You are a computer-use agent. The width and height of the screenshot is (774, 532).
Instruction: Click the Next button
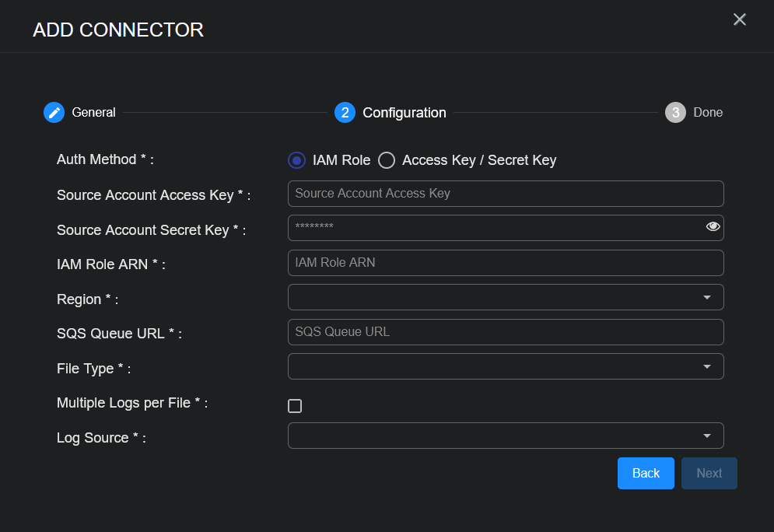coord(709,473)
